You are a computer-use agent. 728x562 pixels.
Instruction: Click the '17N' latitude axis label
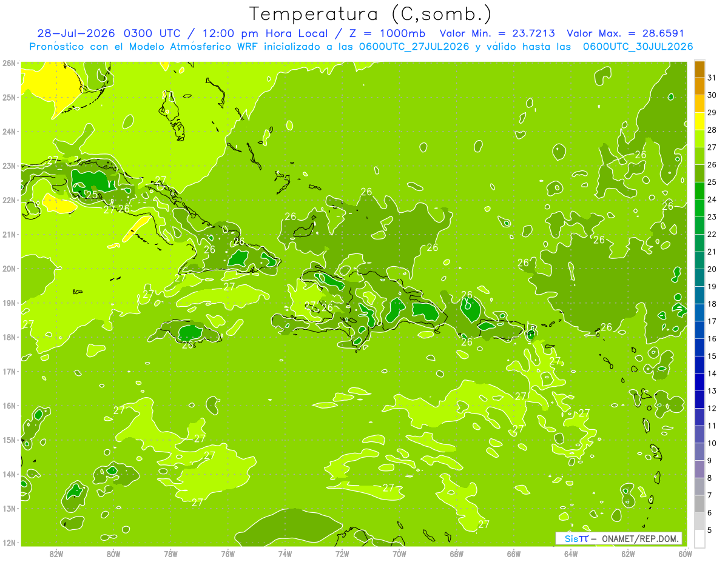[x=8, y=371]
